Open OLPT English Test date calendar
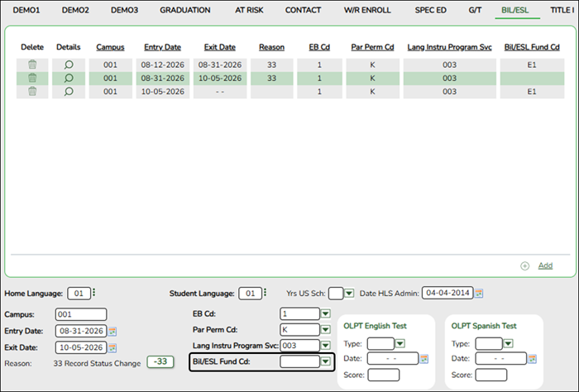The width and height of the screenshot is (579, 392). (423, 359)
